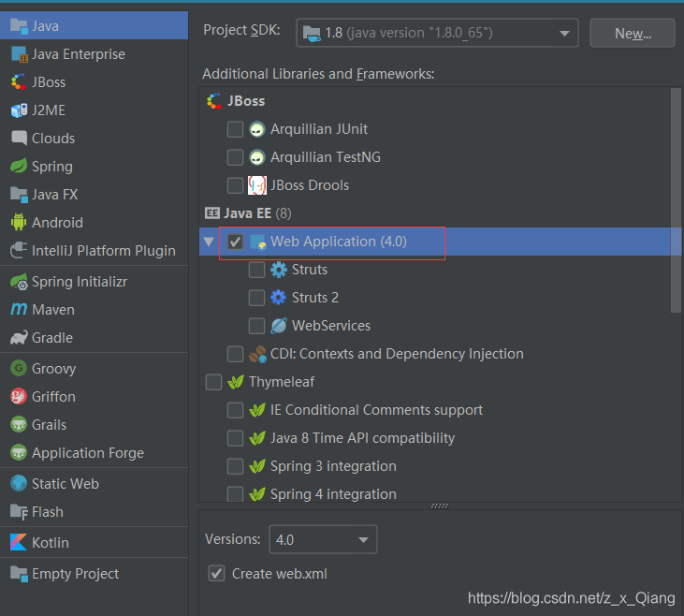
Task: Click the Java Enterprise icon
Action: pos(19,54)
